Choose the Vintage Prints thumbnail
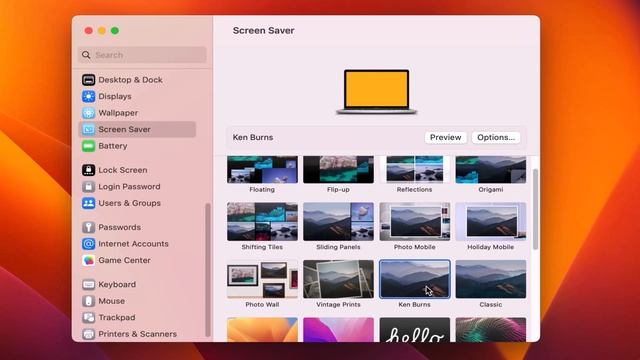The height and width of the screenshot is (360, 640). coord(338,279)
